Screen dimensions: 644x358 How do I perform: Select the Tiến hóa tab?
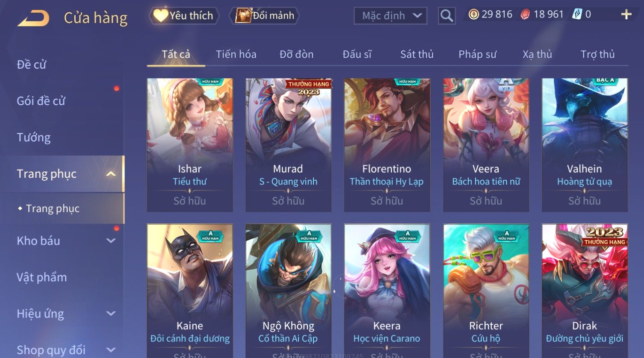(x=236, y=54)
